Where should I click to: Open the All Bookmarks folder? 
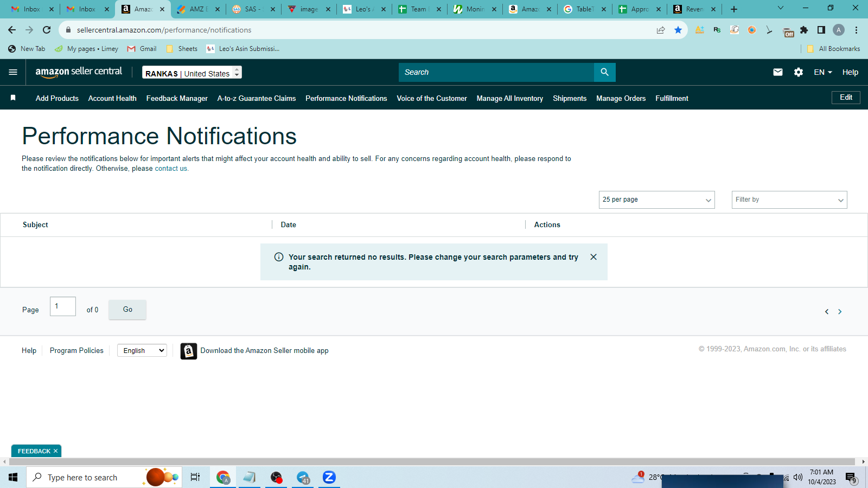pos(834,49)
